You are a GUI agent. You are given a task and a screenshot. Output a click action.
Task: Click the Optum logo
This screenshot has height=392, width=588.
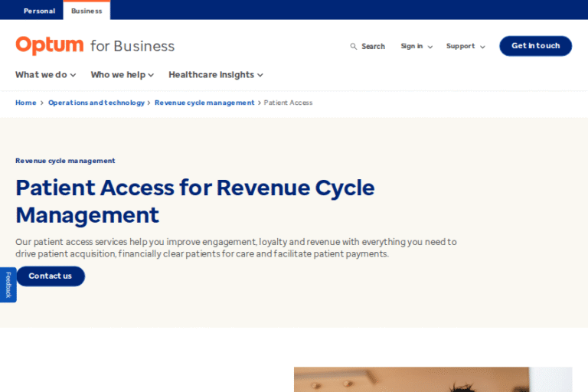50,46
